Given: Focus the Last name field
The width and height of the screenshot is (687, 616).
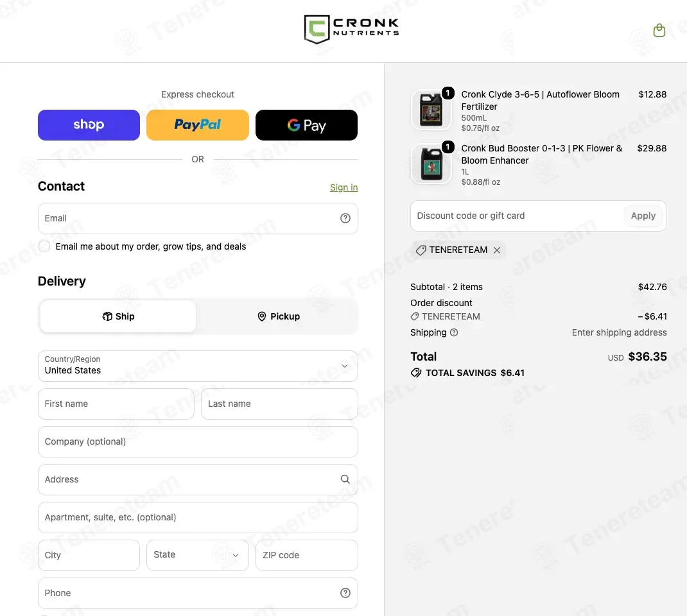Looking at the screenshot, I should [279, 404].
